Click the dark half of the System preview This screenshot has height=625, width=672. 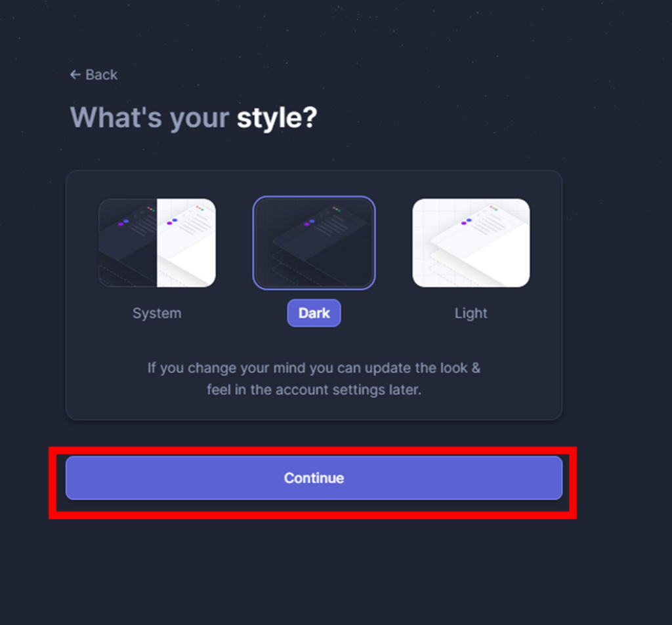[128, 243]
